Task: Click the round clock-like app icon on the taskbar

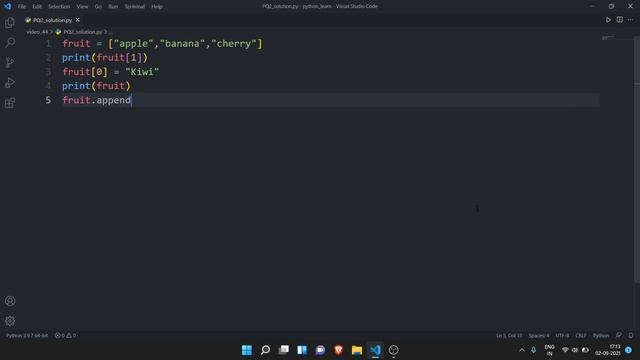Action: pos(393,350)
